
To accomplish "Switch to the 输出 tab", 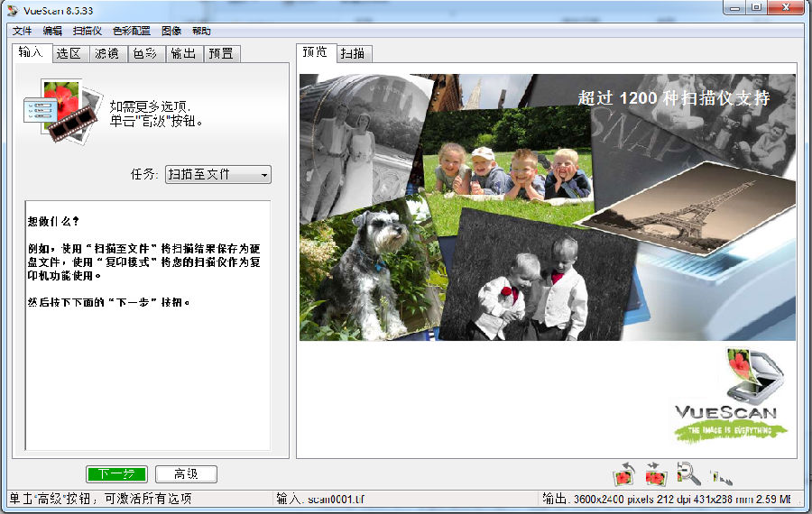I will pos(182,53).
